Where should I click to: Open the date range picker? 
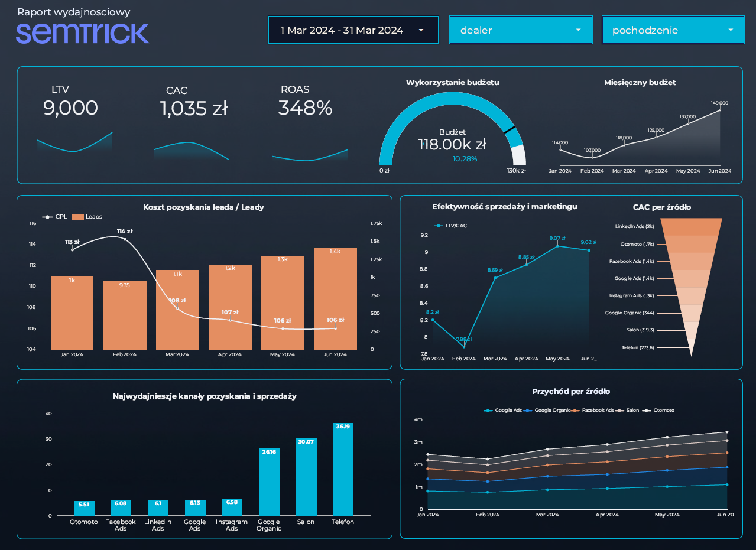click(x=353, y=30)
